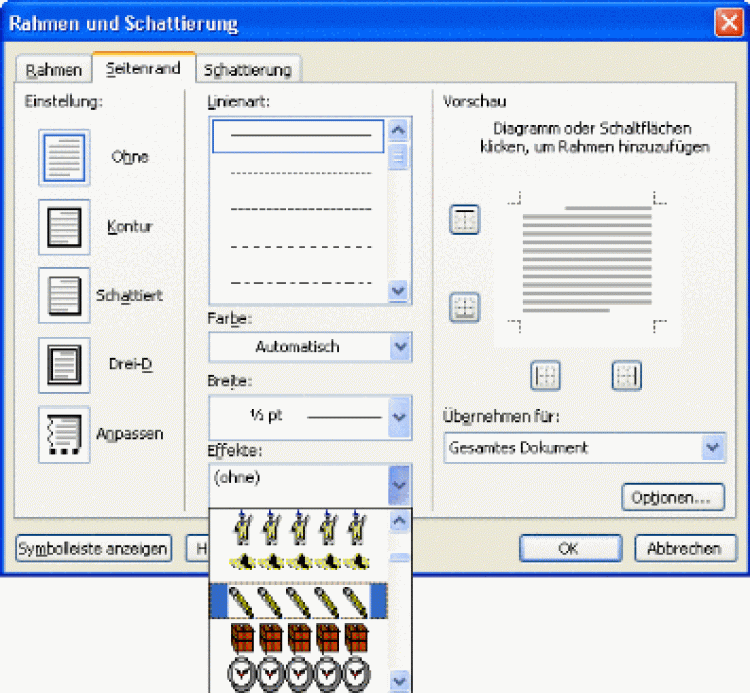Select the 'Anpassen' custom border setting
The width and height of the screenshot is (750, 693).
pyautogui.click(x=64, y=435)
